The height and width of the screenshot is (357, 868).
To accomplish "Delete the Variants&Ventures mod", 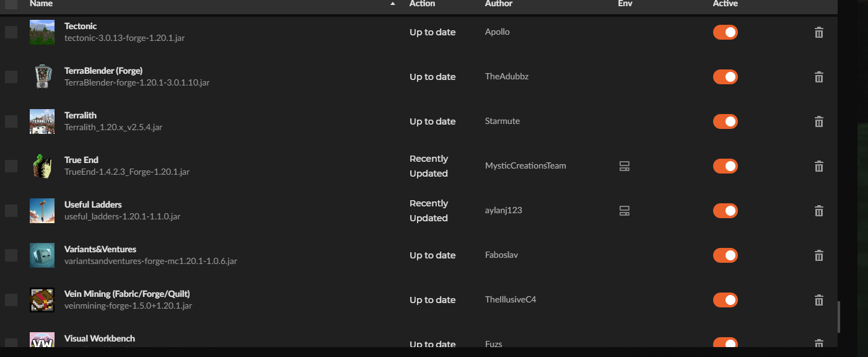I will (818, 255).
